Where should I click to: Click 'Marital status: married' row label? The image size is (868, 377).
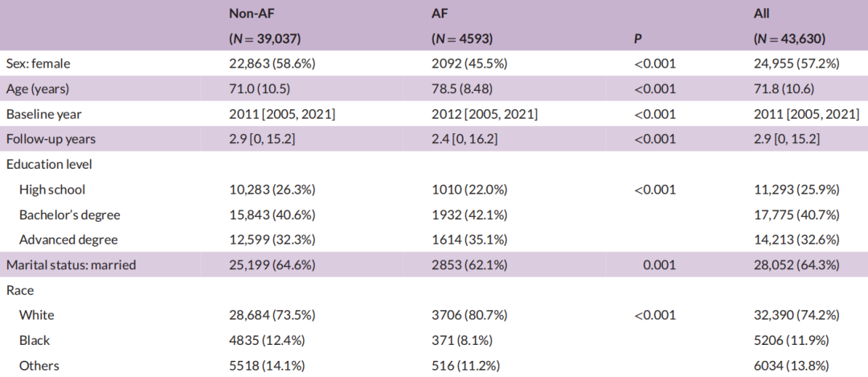coord(71,265)
